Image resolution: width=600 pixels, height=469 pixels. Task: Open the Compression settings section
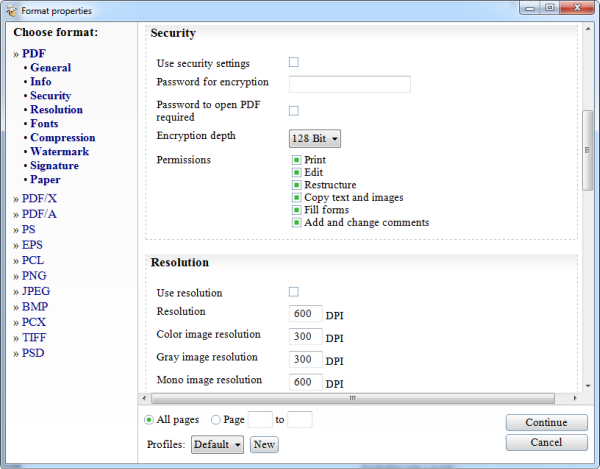[x=62, y=138]
